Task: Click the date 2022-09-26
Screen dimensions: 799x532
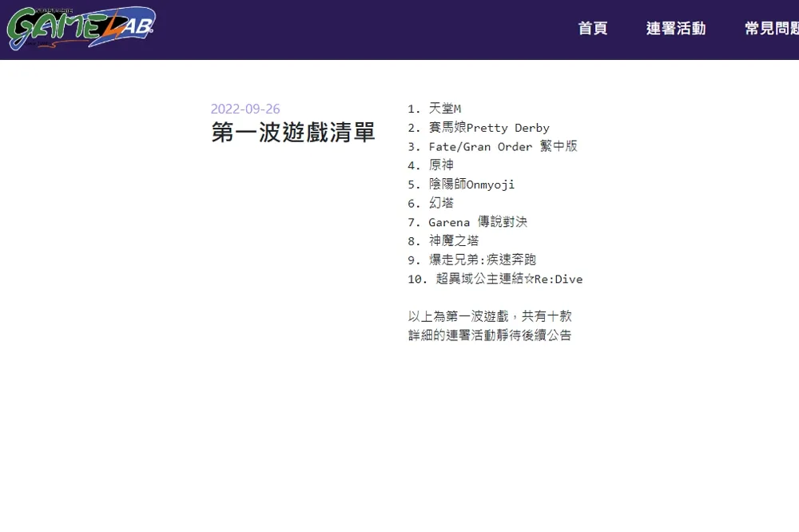Action: (x=245, y=109)
